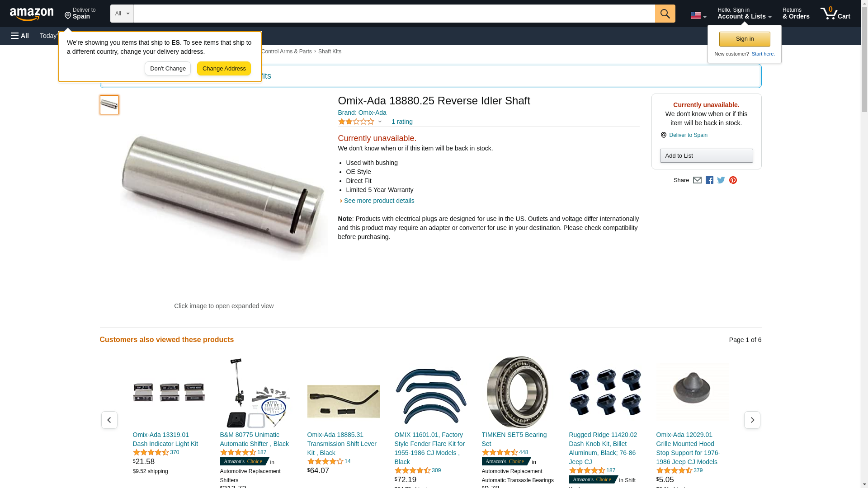This screenshot has width=868, height=488.
Task: Share product on Facebook
Action: tap(709, 180)
